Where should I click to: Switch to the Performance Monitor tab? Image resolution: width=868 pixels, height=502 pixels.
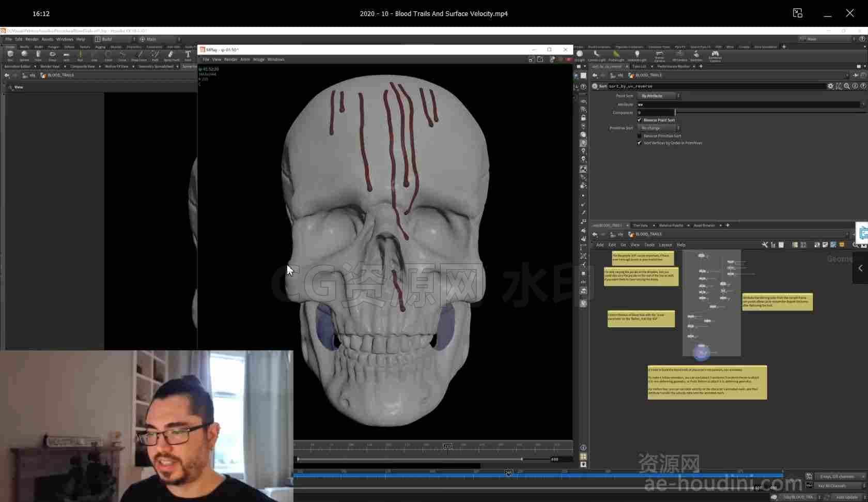674,67
